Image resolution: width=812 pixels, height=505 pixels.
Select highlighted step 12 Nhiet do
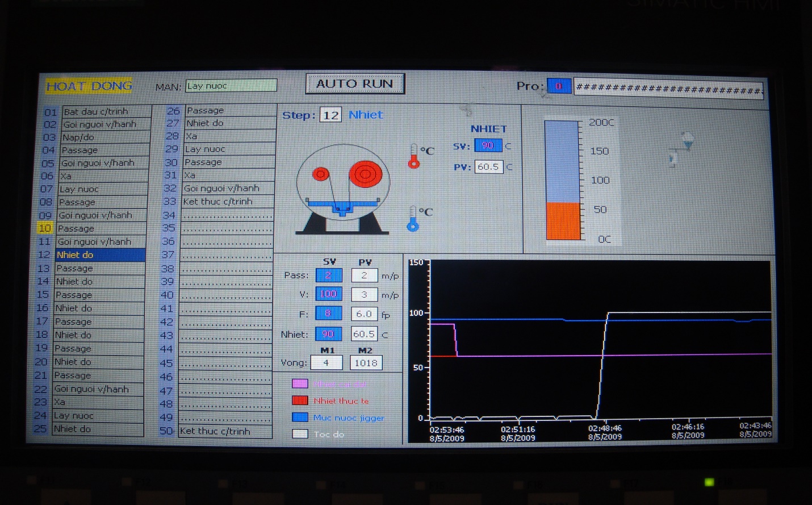click(x=100, y=255)
